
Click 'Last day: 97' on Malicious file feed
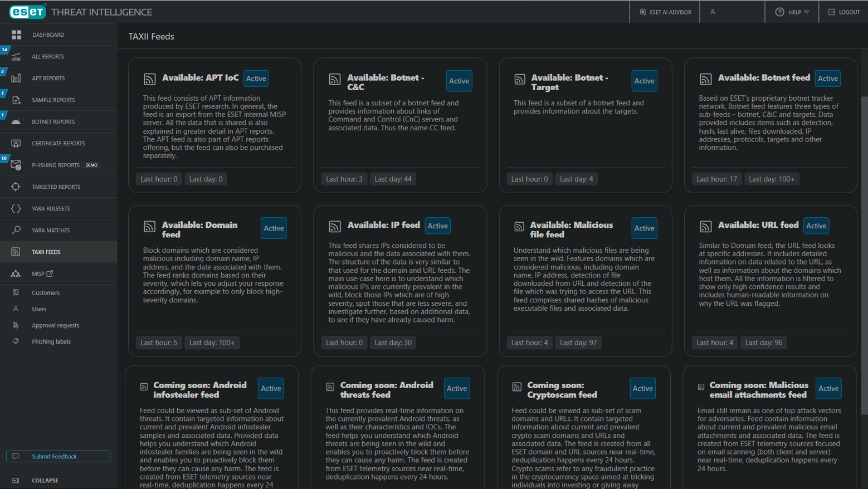pyautogui.click(x=578, y=343)
